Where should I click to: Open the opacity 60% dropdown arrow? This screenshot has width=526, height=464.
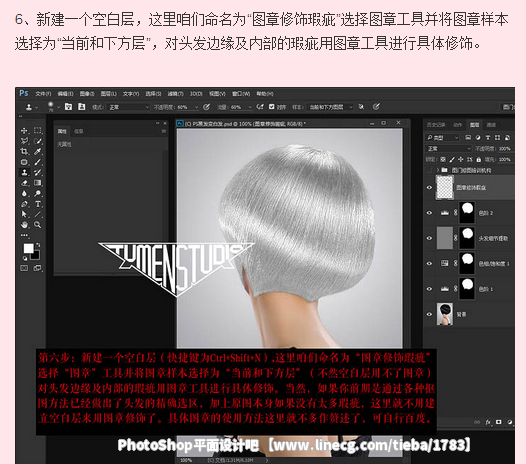click(197, 107)
